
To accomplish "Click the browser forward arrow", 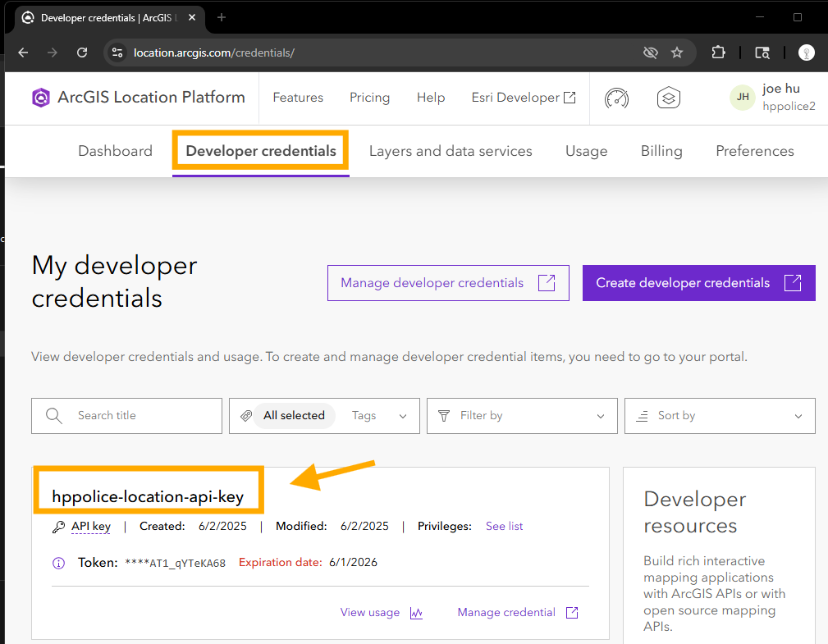I will pos(53,53).
